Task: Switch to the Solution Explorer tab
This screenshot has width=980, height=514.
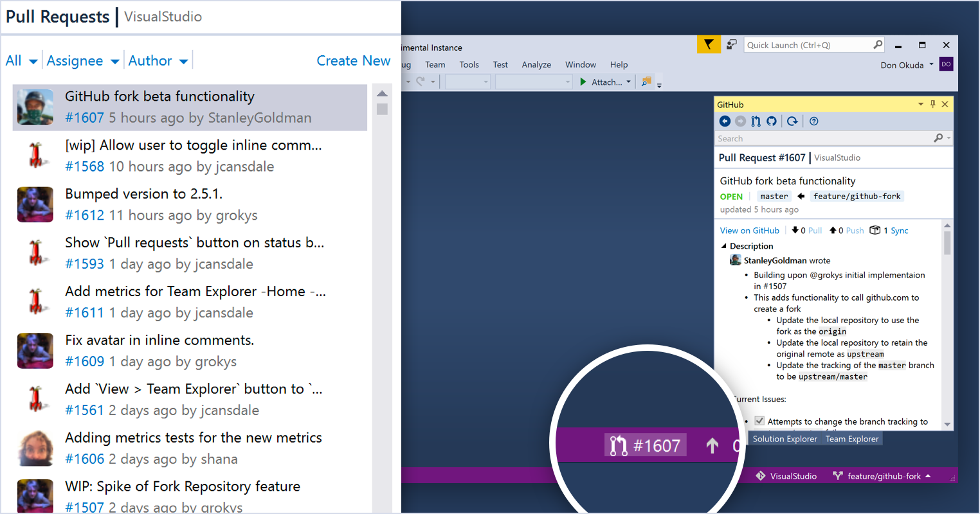Action: [x=785, y=439]
